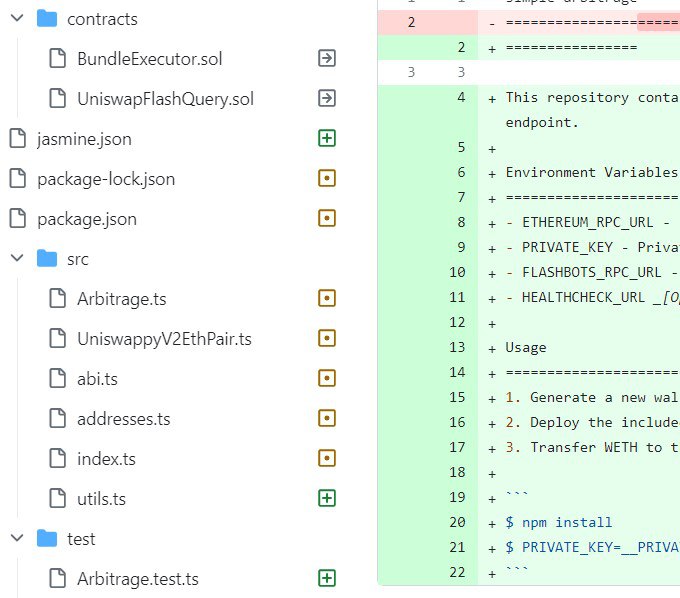Image resolution: width=680 pixels, height=598 pixels.
Task: Open UniswapFlashQuery.sol in the file tree
Action: (165, 99)
